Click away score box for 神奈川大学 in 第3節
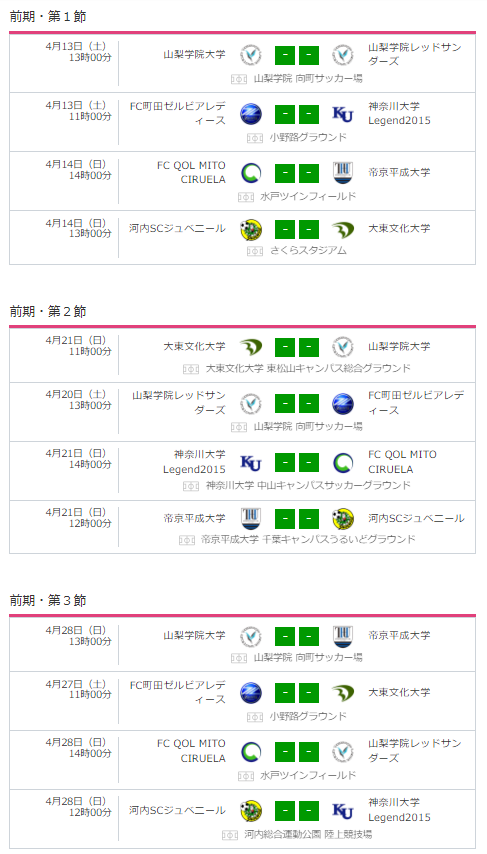This screenshot has height=854, width=487. pyautogui.click(x=309, y=810)
